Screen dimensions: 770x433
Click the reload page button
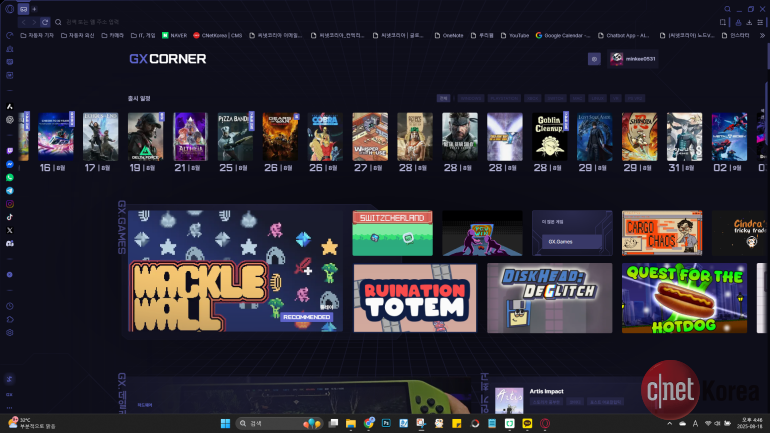coord(42,20)
